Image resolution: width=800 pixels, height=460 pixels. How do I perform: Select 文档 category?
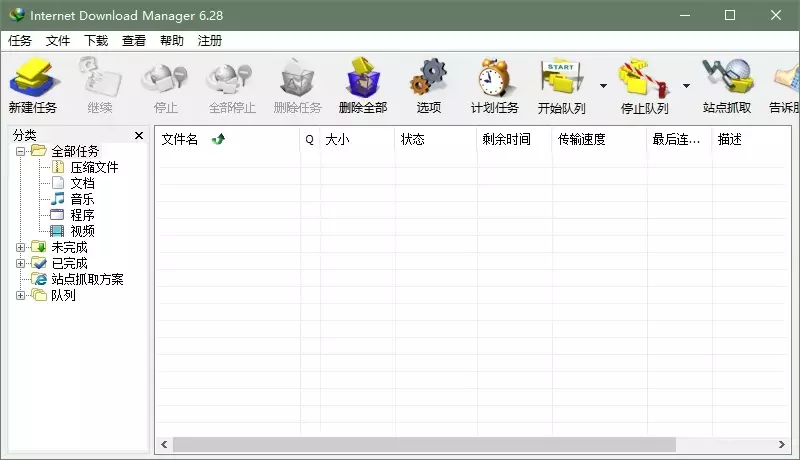coord(82,183)
